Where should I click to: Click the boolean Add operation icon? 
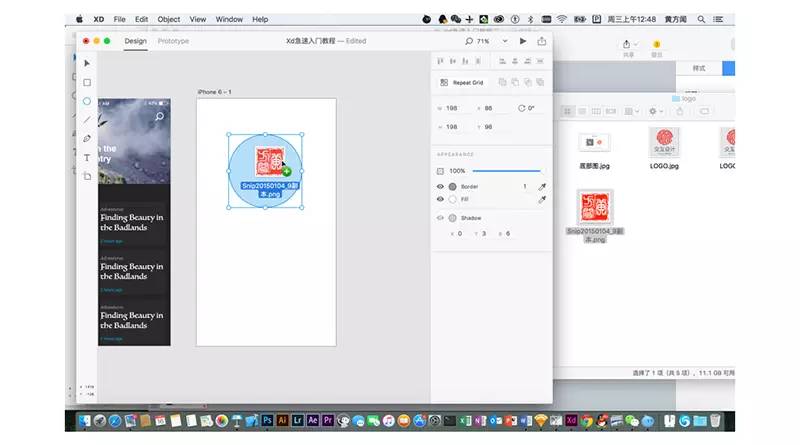tap(503, 82)
